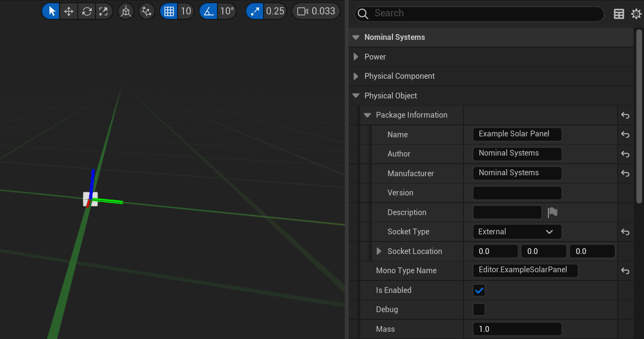644x339 pixels.
Task: Click the Description flag icon
Action: [x=552, y=212]
